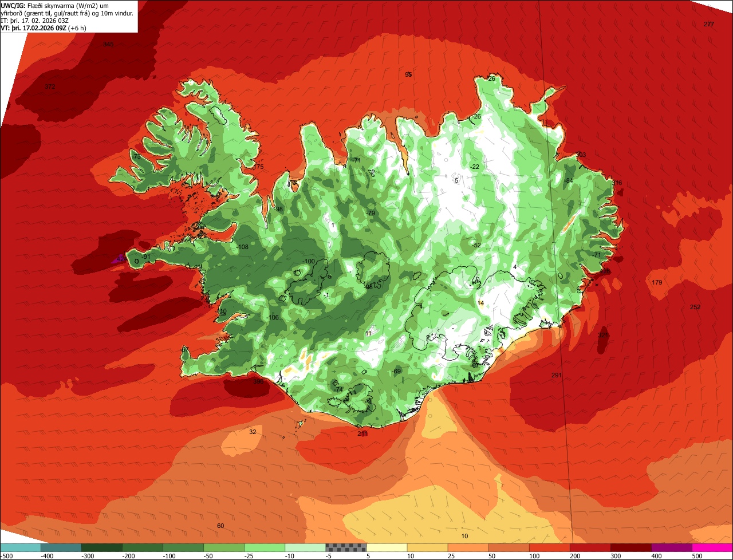Viewport: 733px width, 560px height.
Task: Select the 60 value over the southwest ocean
Action: pyautogui.click(x=220, y=526)
